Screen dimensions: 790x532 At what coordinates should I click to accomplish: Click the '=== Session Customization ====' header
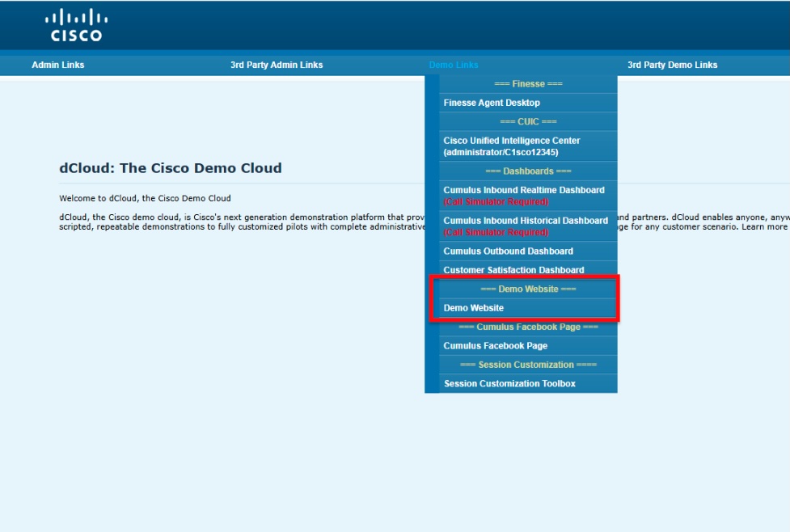point(528,365)
